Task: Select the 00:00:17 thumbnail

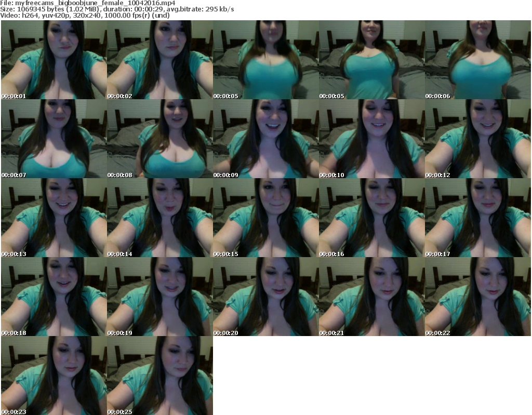Action: coord(477,218)
